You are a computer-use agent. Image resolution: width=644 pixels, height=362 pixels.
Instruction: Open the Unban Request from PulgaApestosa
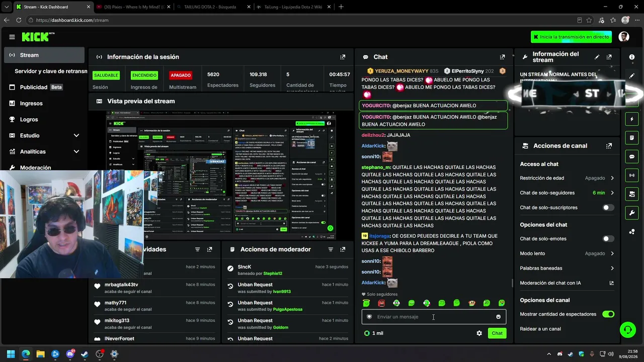point(287,306)
